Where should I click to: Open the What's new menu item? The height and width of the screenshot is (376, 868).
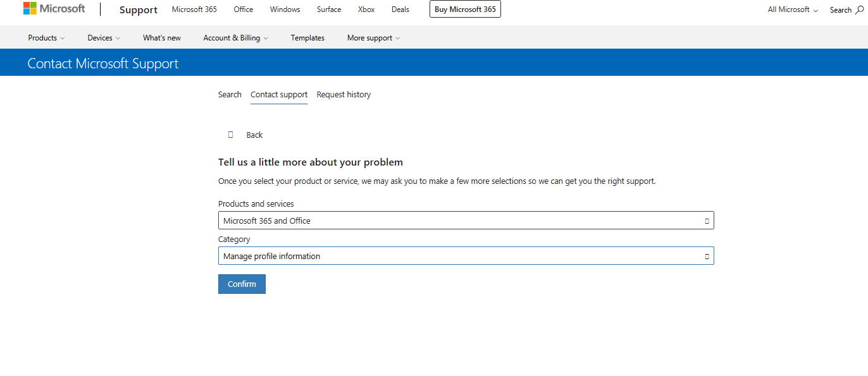pyautogui.click(x=162, y=38)
